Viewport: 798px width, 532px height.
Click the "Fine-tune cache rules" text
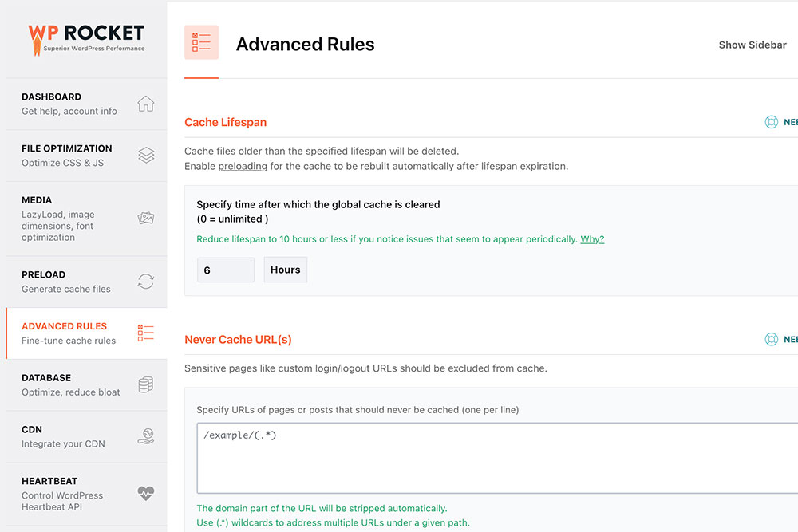68,341
